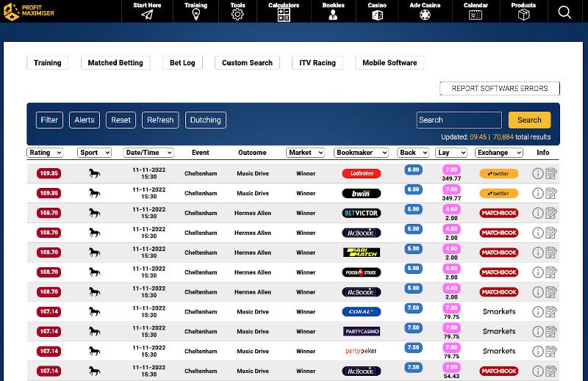This screenshot has height=381, width=588.
Task: Click the Parimatch bookmaker logo
Action: (362, 253)
